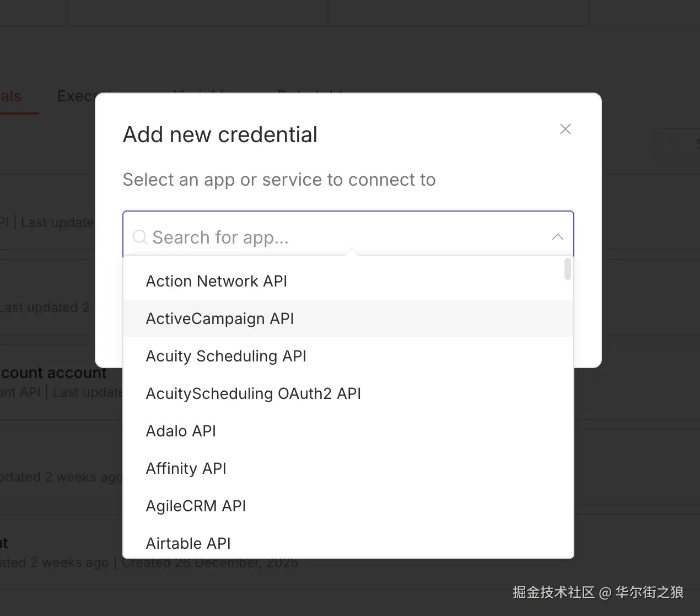Choose ActiveCampaign API option
This screenshot has height=616, width=700.
[220, 318]
